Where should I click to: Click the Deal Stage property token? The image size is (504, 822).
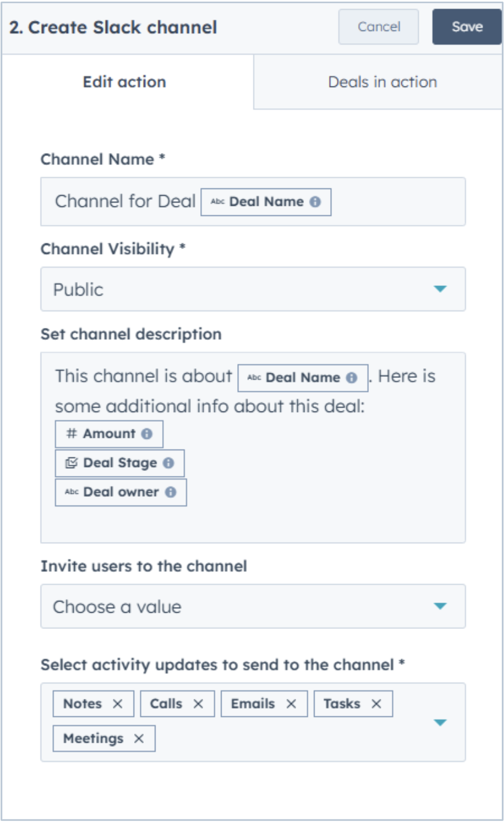119,463
